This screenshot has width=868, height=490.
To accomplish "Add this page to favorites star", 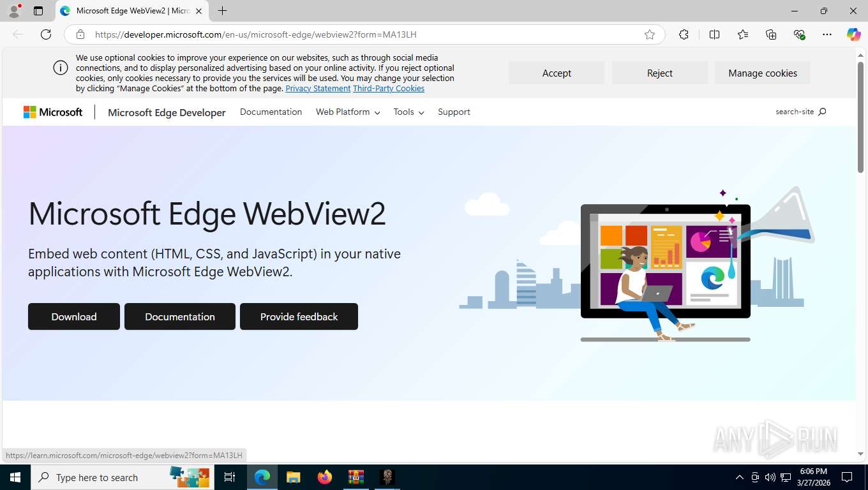I will tap(650, 34).
